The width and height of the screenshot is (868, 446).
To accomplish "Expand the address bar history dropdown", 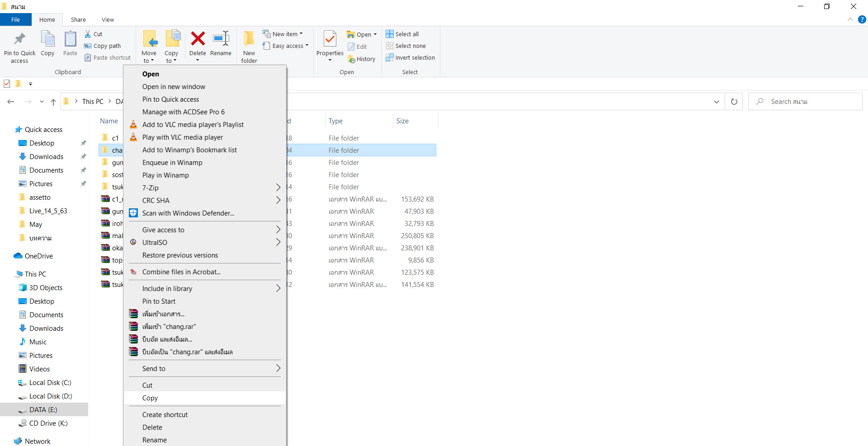I will pyautogui.click(x=717, y=102).
